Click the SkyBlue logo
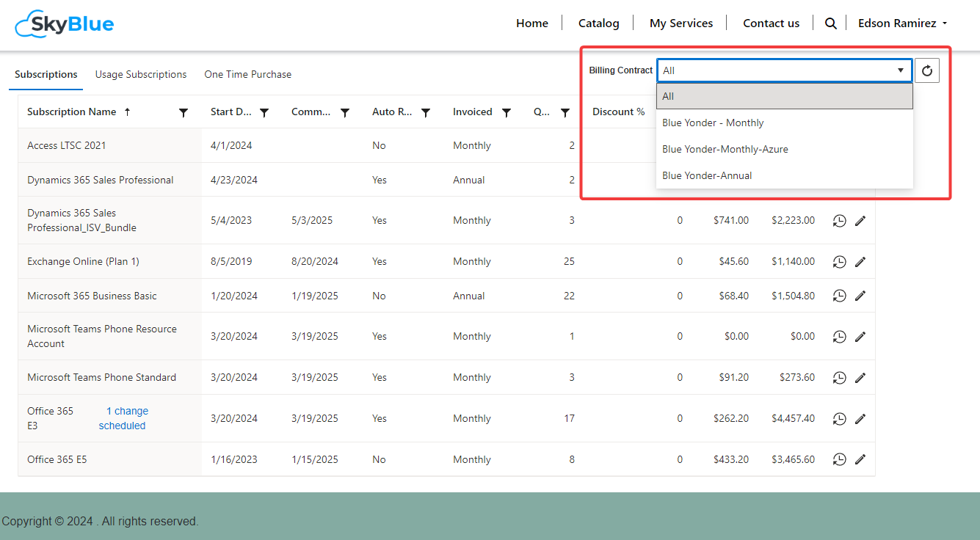Screen dimensions: 980x540 [x=65, y=24]
